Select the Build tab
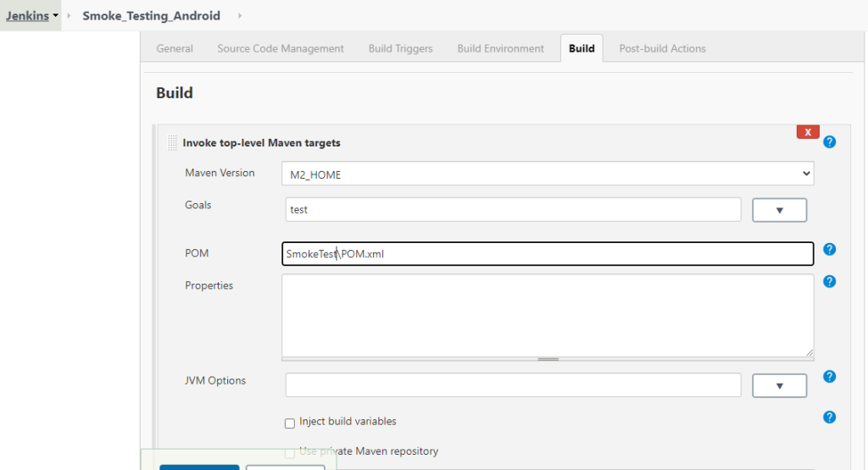 581,48
